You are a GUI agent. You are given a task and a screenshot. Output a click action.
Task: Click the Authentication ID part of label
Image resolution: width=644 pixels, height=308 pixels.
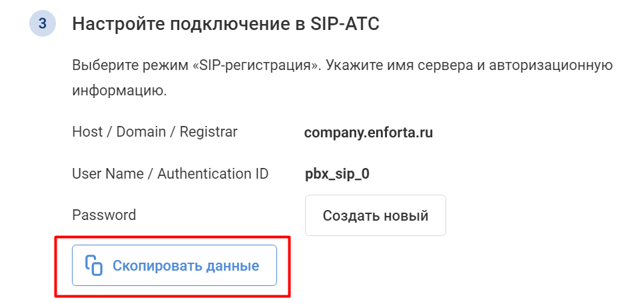(213, 173)
